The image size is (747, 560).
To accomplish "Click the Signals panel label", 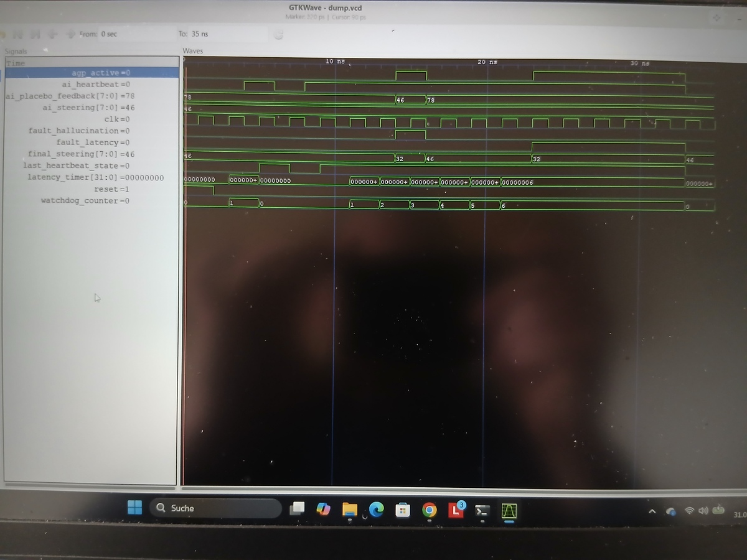I will pos(16,51).
